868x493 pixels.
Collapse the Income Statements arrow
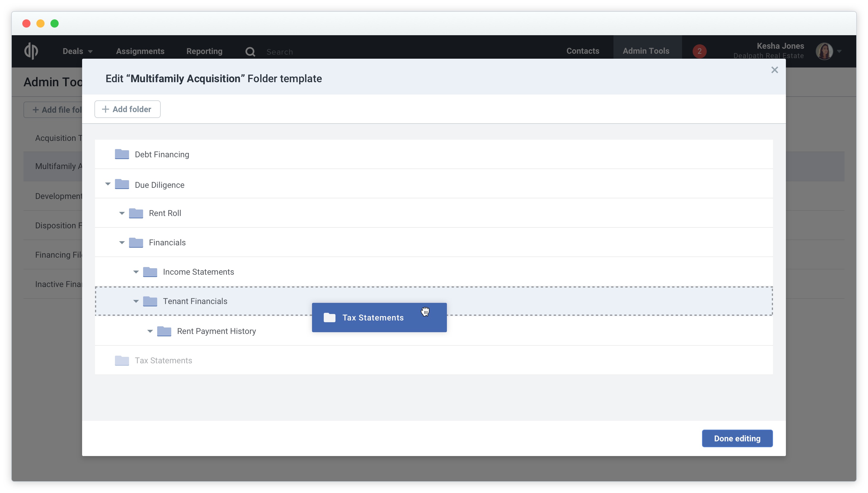(136, 272)
